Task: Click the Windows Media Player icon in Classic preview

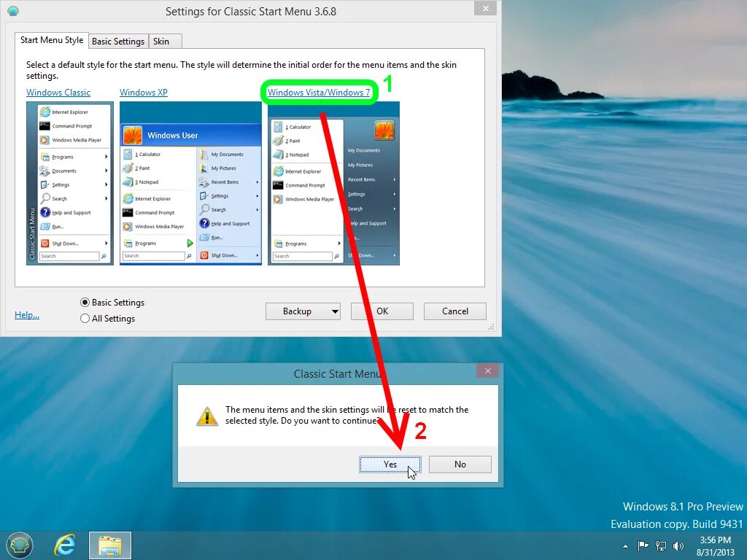Action: [x=44, y=140]
